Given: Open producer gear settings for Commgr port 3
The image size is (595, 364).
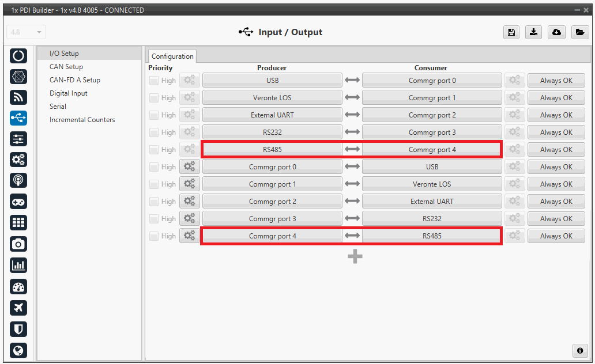Looking at the screenshot, I should coord(189,219).
